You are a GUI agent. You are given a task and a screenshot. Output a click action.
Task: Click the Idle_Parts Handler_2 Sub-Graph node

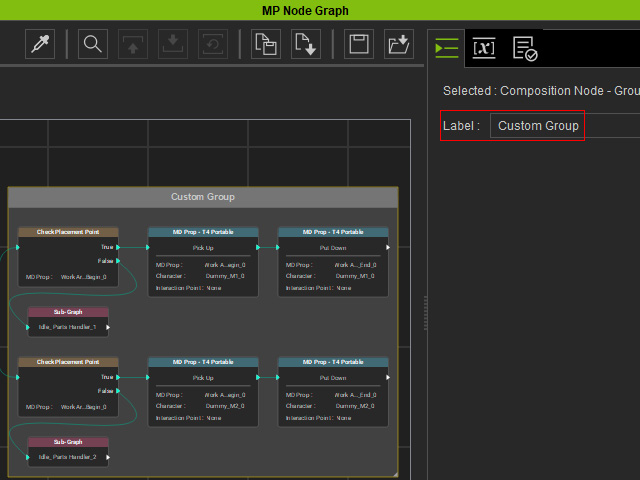point(68,452)
